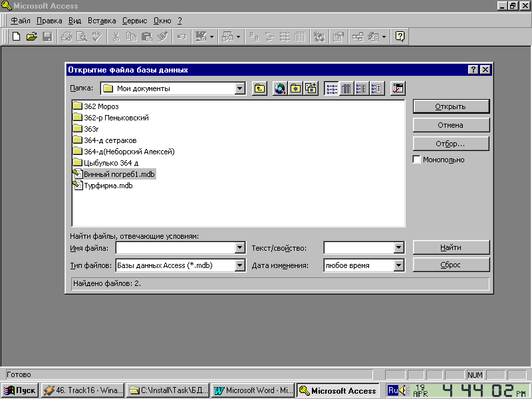
Task: Click the Add to Favorites icon
Action: click(311, 88)
